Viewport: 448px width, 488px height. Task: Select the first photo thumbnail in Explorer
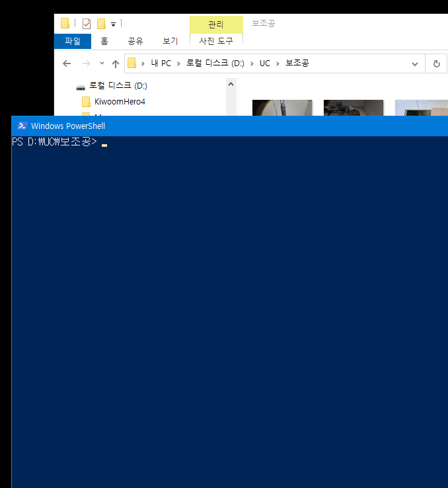[x=282, y=108]
